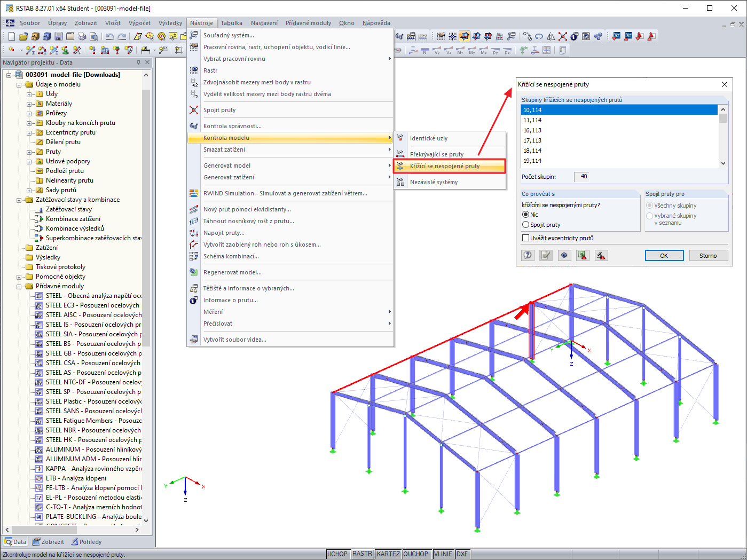Export to Excel from the dialog icon
This screenshot has width=747, height=560.
(583, 255)
